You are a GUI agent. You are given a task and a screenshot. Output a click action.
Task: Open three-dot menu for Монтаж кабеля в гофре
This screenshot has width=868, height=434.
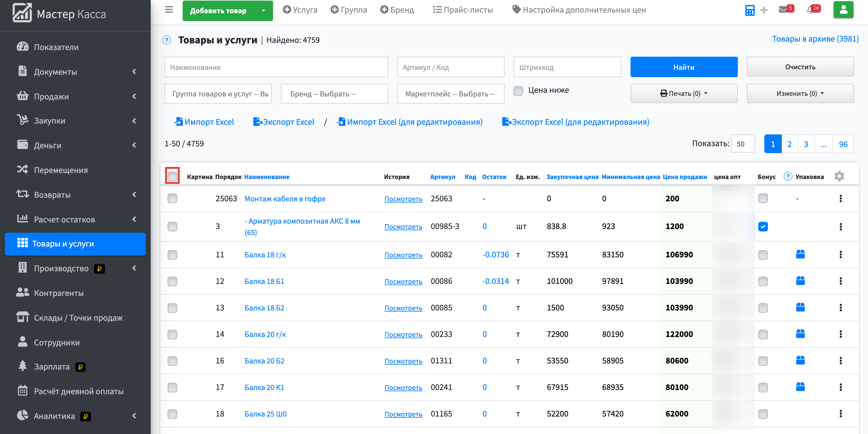click(840, 199)
